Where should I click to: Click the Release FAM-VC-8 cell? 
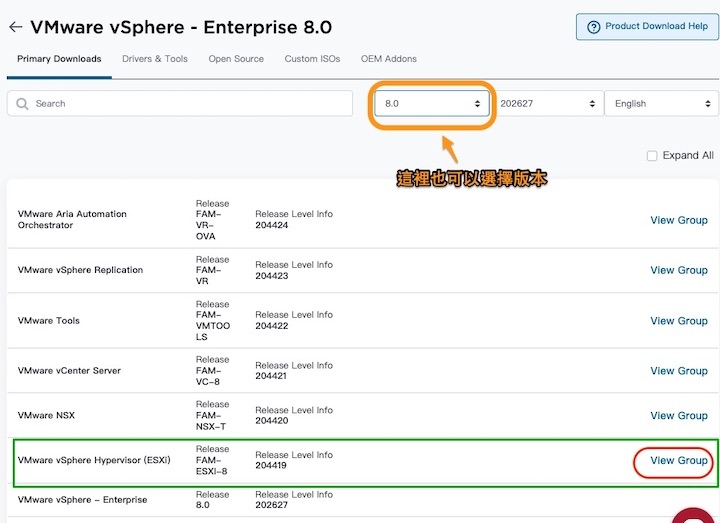point(213,371)
